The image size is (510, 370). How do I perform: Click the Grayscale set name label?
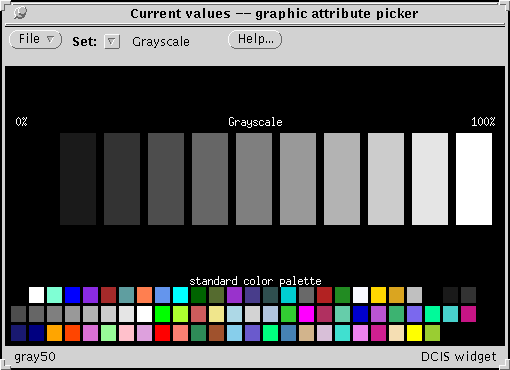click(161, 42)
